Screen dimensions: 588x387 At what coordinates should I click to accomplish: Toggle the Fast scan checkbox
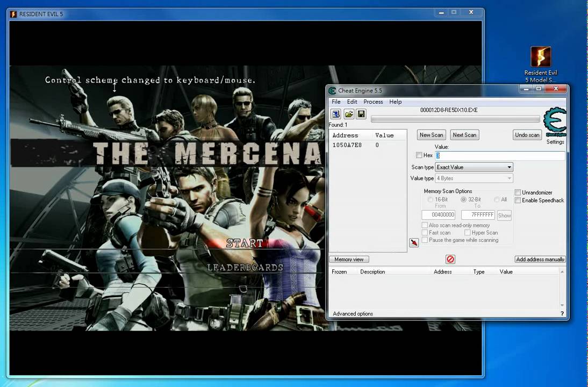coord(425,233)
